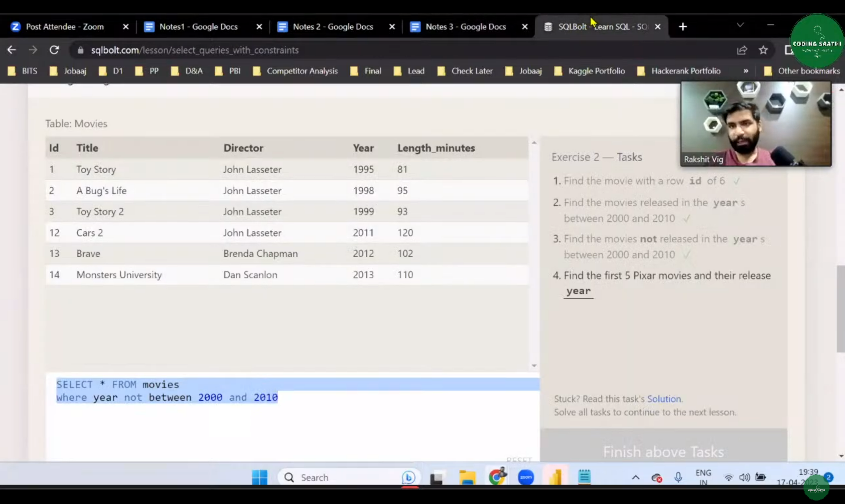Open Zoom from the taskbar

point(526,477)
